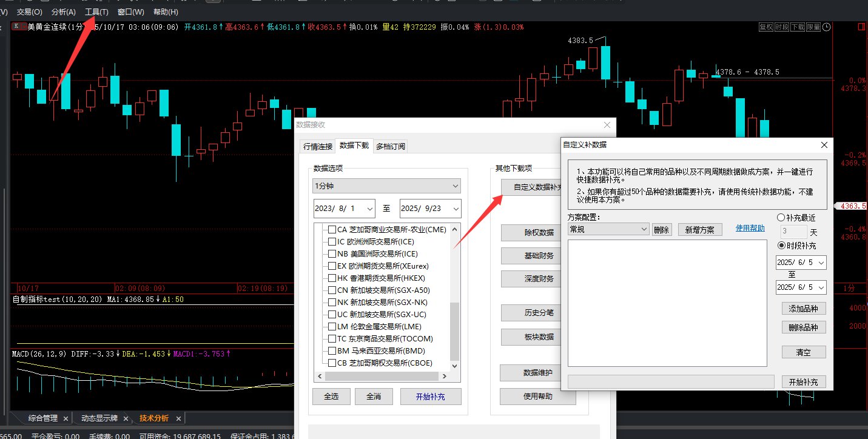Click the 新增方案 button
This screenshot has width=868, height=439.
pyautogui.click(x=699, y=230)
